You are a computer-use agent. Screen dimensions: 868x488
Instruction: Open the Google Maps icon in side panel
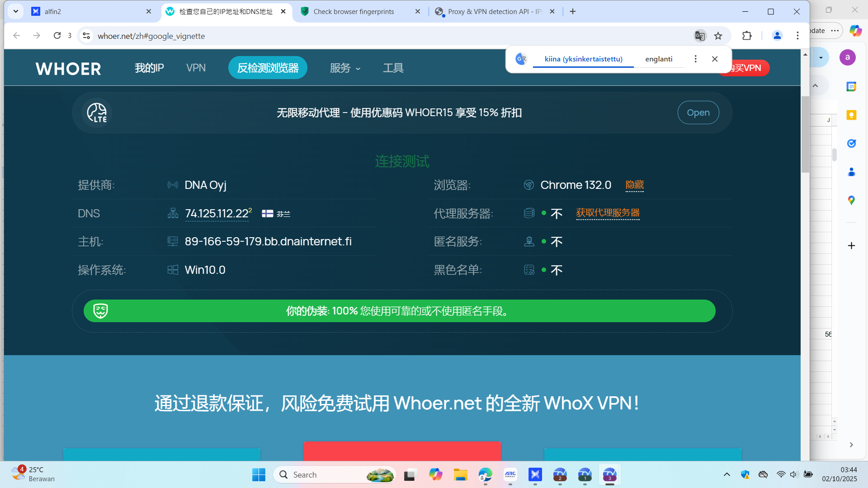(851, 200)
